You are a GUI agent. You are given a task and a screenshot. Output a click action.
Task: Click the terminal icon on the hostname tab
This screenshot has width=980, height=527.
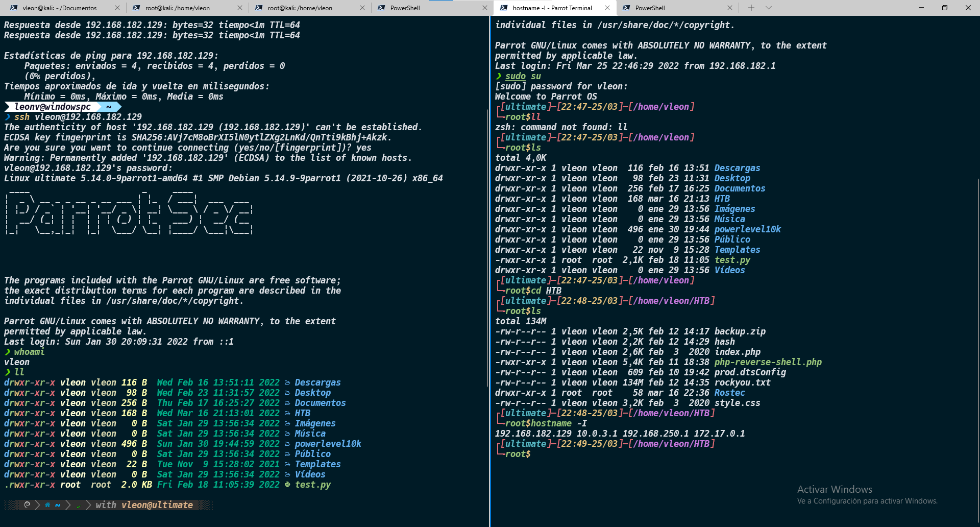[504, 8]
